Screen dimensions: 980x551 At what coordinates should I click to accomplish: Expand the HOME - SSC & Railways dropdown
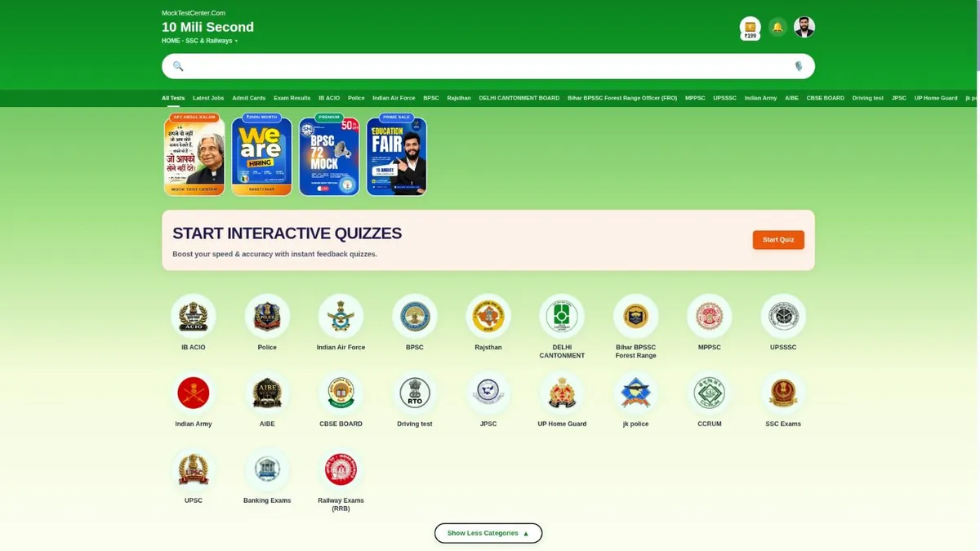click(x=200, y=41)
